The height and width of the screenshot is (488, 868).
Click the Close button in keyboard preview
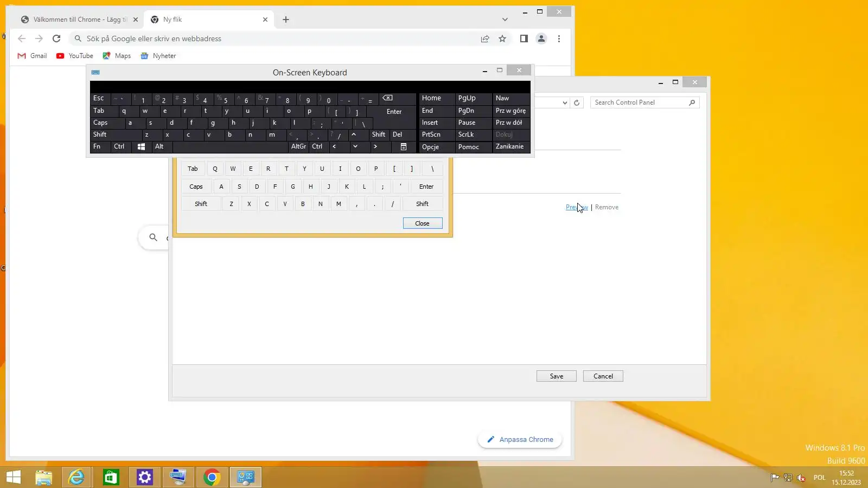pyautogui.click(x=423, y=223)
